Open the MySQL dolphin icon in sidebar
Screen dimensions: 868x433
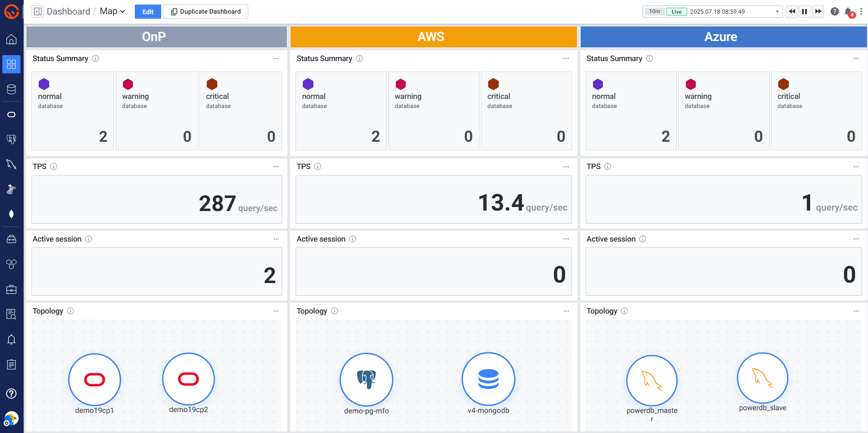coord(11,164)
